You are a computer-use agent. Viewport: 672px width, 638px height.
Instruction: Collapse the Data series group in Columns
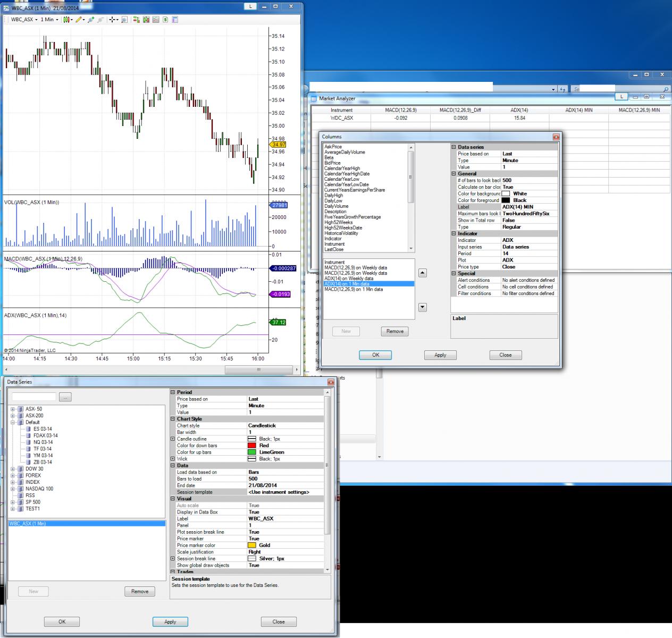click(x=454, y=147)
